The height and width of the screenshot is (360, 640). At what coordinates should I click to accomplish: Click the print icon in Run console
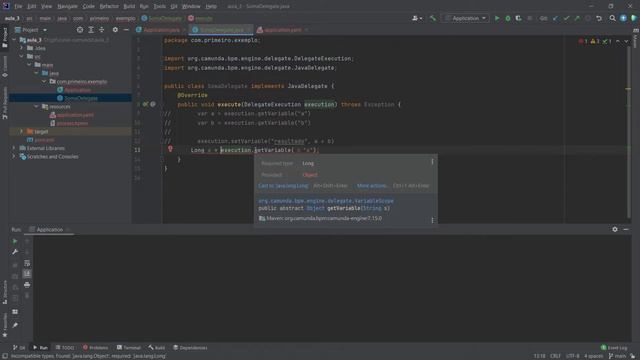(27, 284)
